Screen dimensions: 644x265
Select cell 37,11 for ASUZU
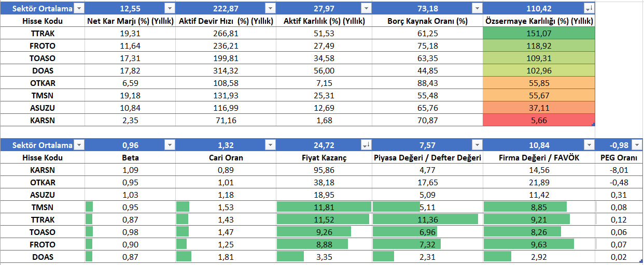point(539,108)
